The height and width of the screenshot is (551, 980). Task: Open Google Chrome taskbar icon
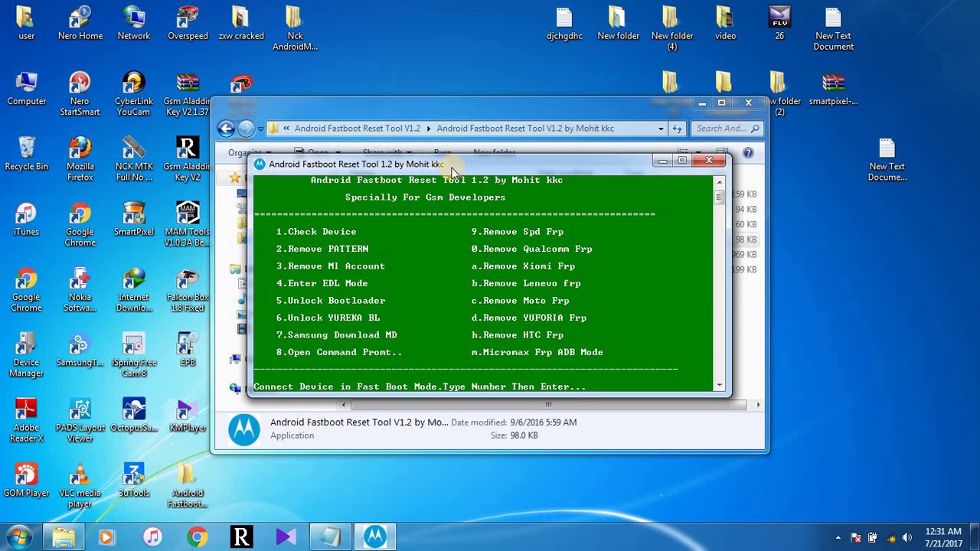tap(197, 538)
